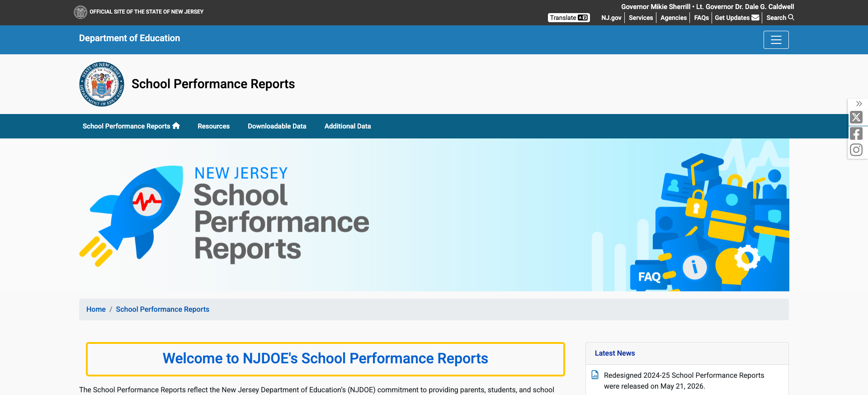This screenshot has width=868, height=395.
Task: Open the Agencies link
Action: (673, 18)
